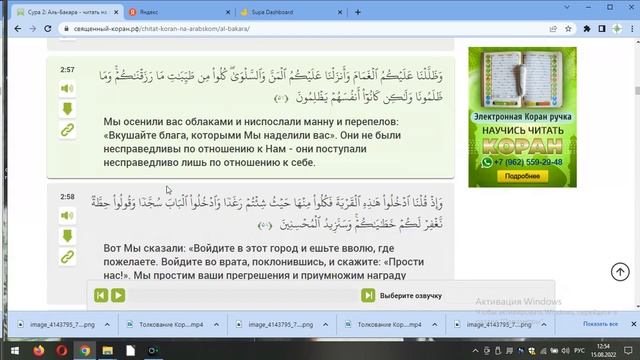Open Windows notification center
The height and width of the screenshot is (360, 640).
click(628, 351)
